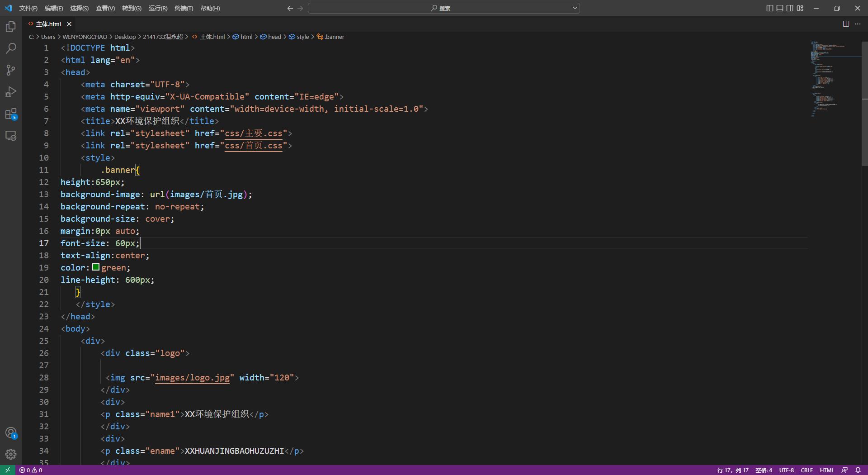Open the Accounts menu icon
The width and height of the screenshot is (868, 475).
coord(11,433)
